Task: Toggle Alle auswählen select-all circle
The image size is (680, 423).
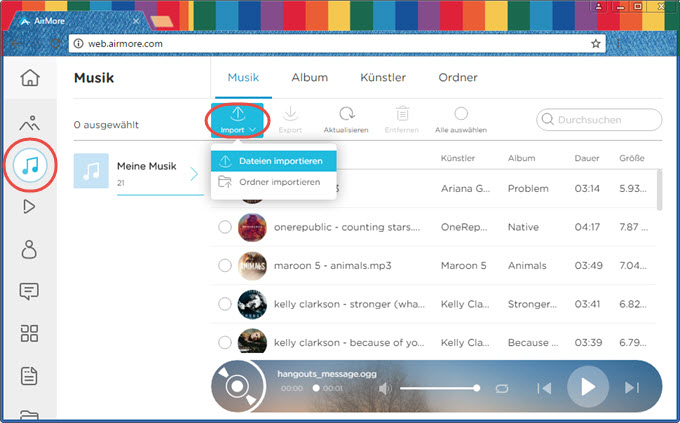Action: click(x=461, y=114)
